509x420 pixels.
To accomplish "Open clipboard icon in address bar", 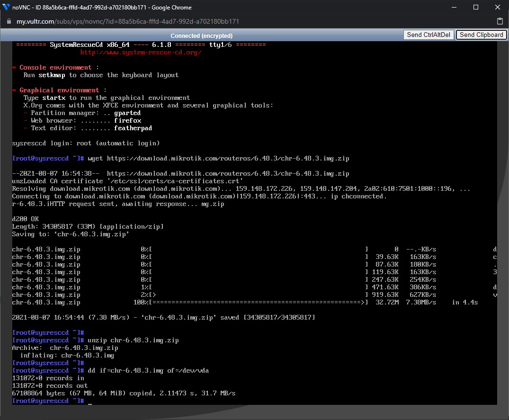I will (x=500, y=21).
